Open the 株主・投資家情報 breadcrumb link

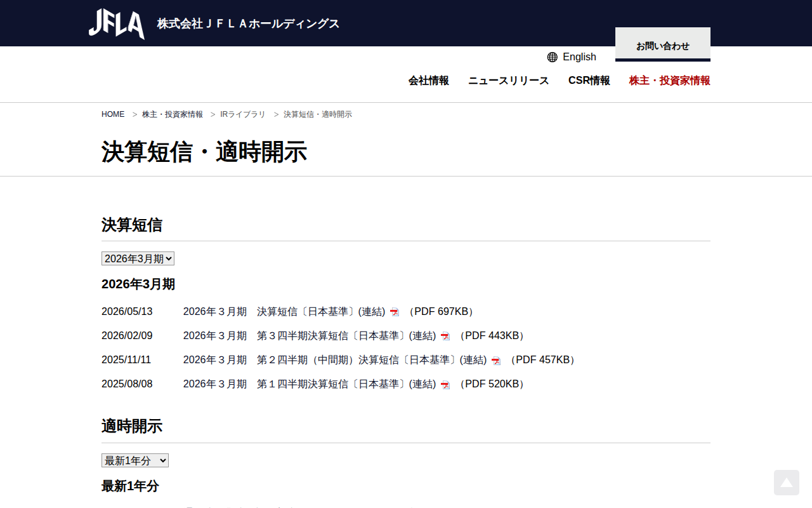(173, 114)
